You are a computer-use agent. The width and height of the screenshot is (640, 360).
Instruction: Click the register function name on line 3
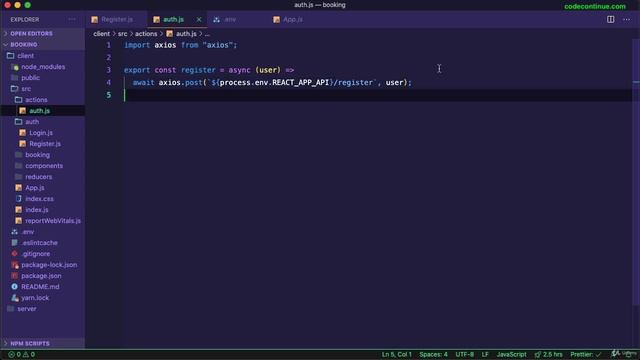point(198,70)
